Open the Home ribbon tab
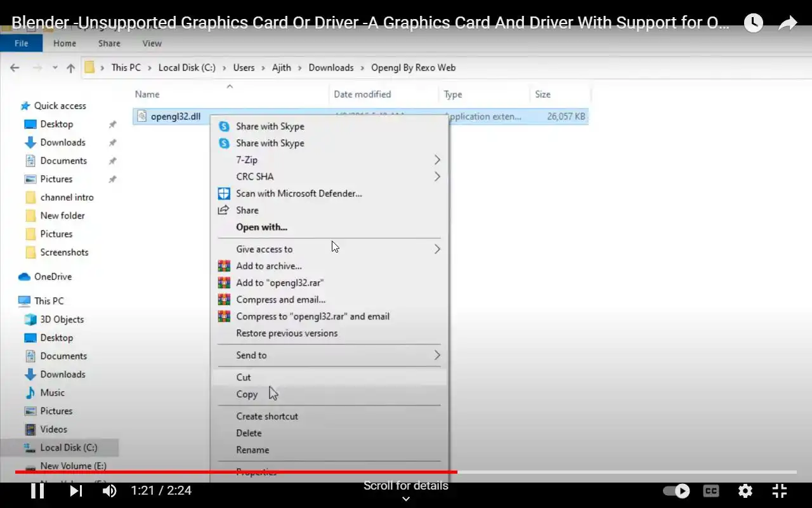This screenshot has height=508, width=812. coord(65,43)
